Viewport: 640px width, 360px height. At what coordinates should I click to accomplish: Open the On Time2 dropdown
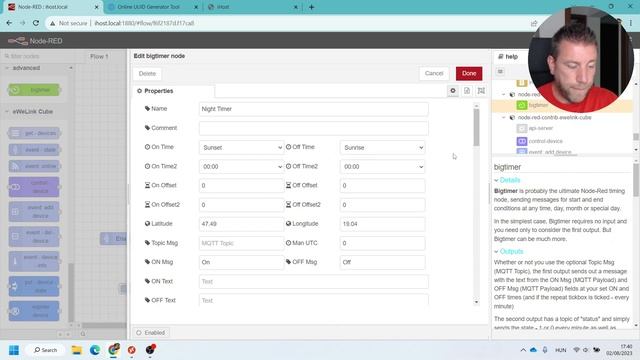pos(241,167)
